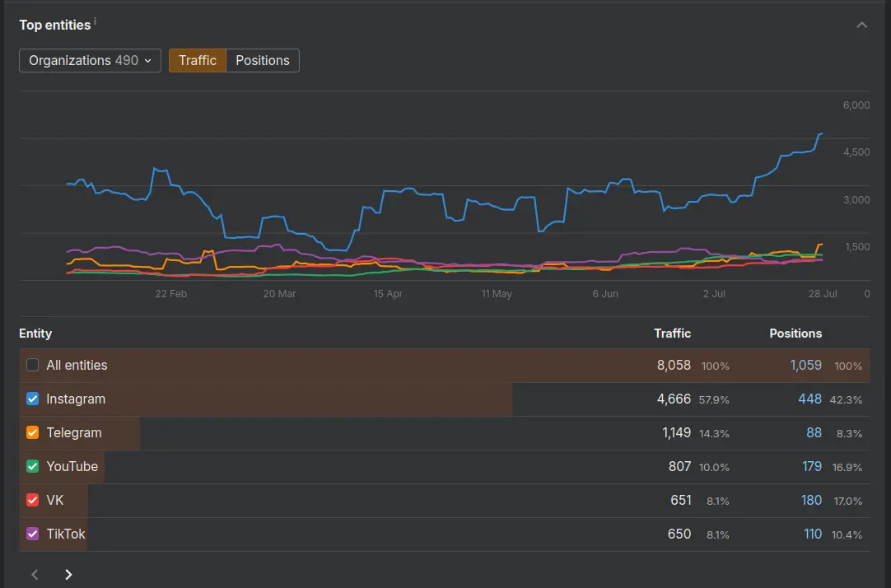Screen dimensions: 891x588
Task: Click Instagram traffic value 4,666
Action: 674,399
